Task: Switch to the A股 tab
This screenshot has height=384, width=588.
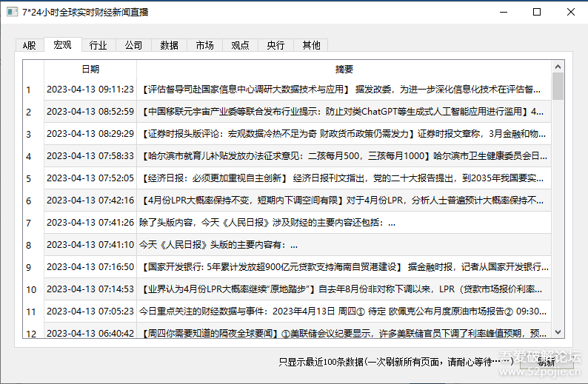Action: 30,45
